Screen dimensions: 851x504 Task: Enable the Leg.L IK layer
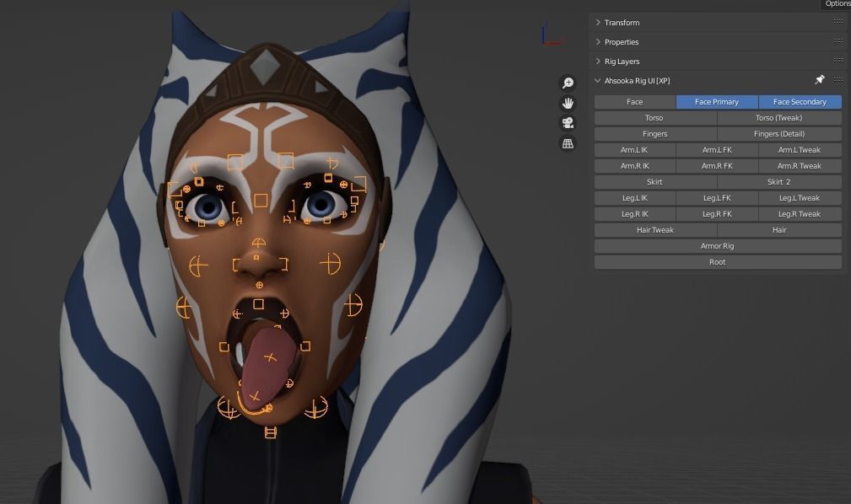635,197
